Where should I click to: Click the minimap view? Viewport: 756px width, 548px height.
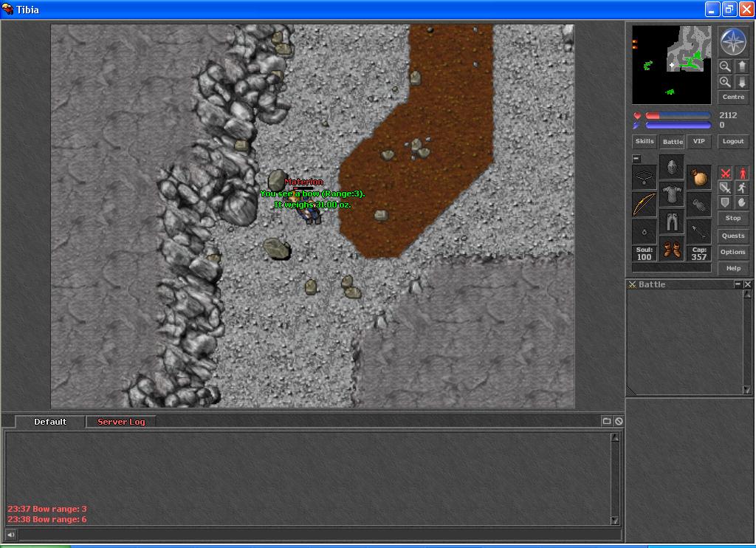coord(671,65)
